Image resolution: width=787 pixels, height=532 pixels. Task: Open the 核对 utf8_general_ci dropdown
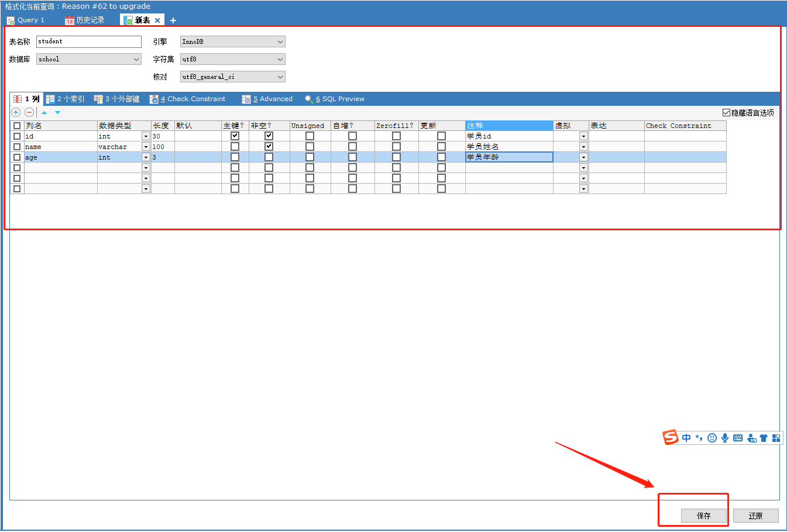233,77
